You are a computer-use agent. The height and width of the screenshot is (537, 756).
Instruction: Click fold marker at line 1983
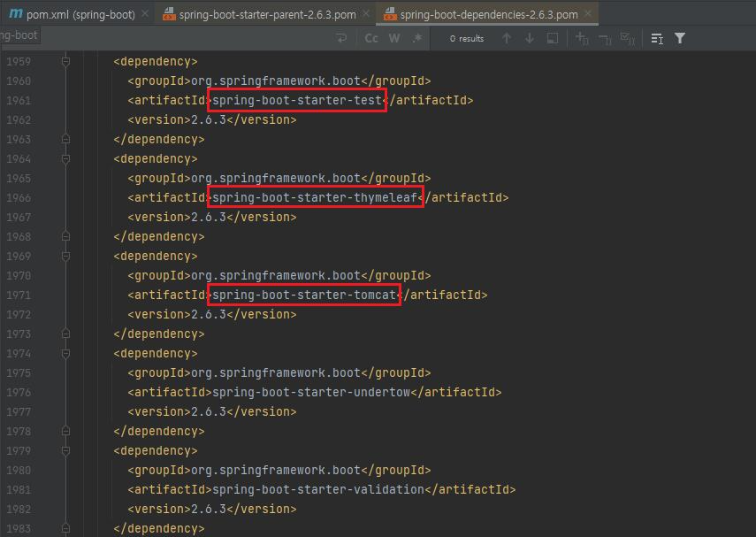[x=66, y=528]
